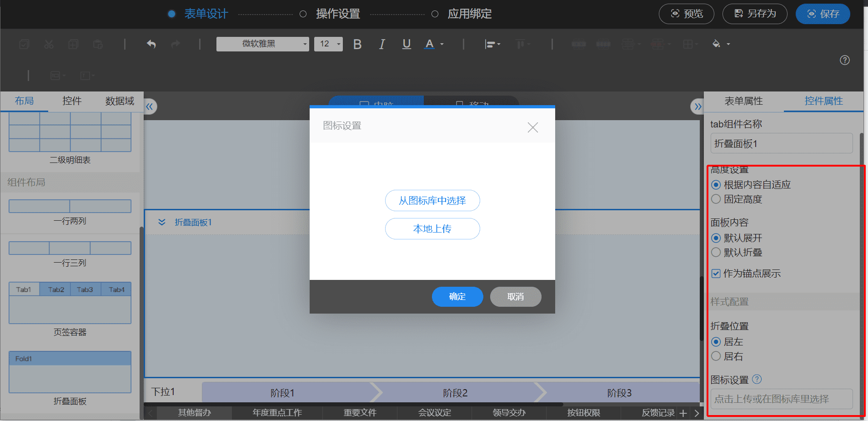
Task: Collapse the right panel with double-right arrows
Action: click(697, 107)
